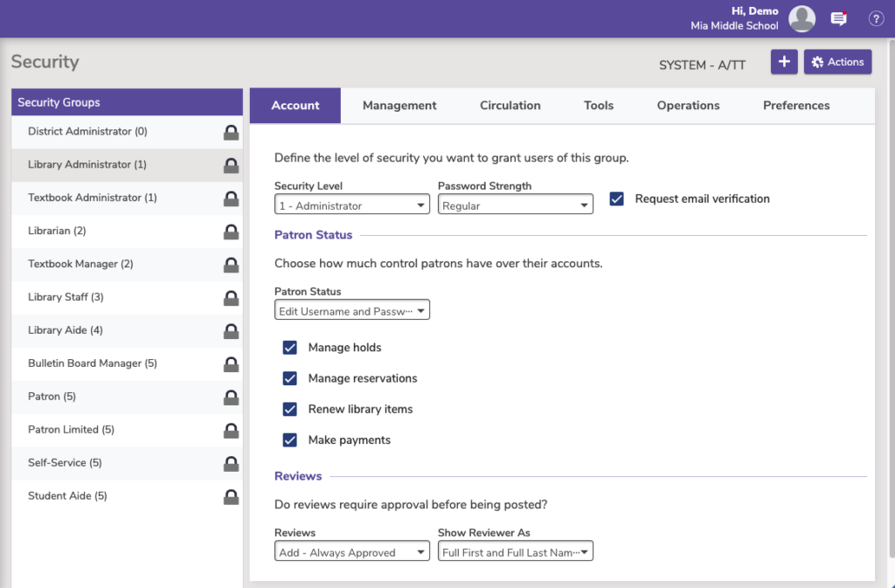Image resolution: width=895 pixels, height=588 pixels.
Task: Open the Show Reviewer As dropdown
Action: click(x=515, y=553)
